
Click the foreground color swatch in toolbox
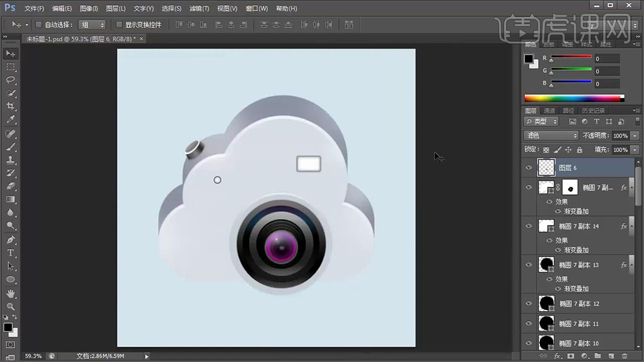click(7, 327)
